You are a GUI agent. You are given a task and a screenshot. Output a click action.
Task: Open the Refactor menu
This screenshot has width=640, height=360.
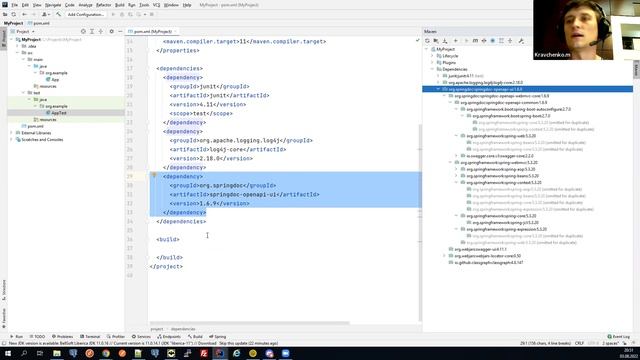click(x=103, y=5)
